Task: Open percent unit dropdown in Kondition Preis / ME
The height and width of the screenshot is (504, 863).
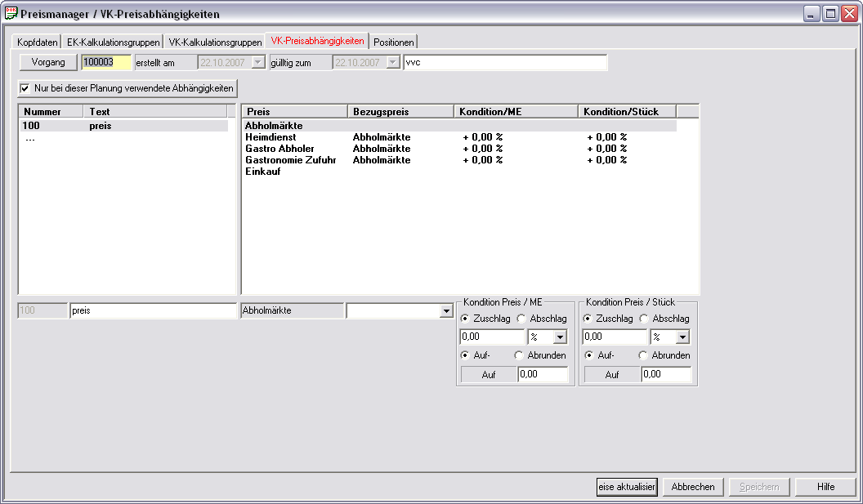Action: tap(560, 337)
